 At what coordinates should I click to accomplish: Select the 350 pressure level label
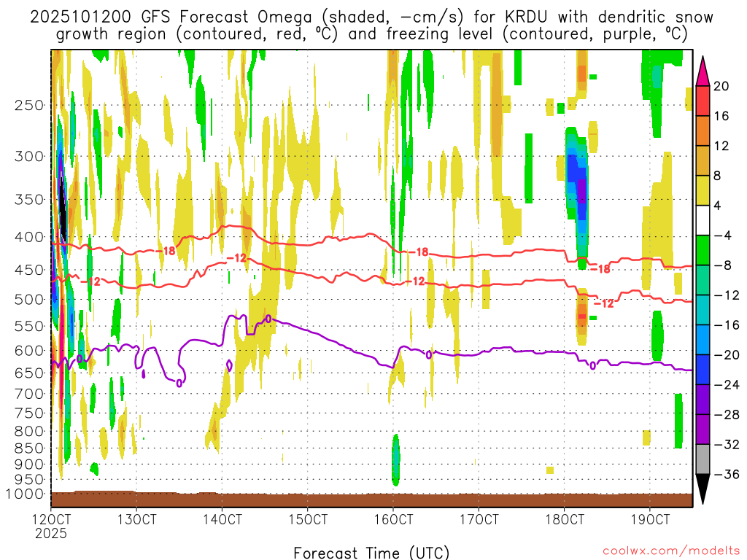(29, 200)
